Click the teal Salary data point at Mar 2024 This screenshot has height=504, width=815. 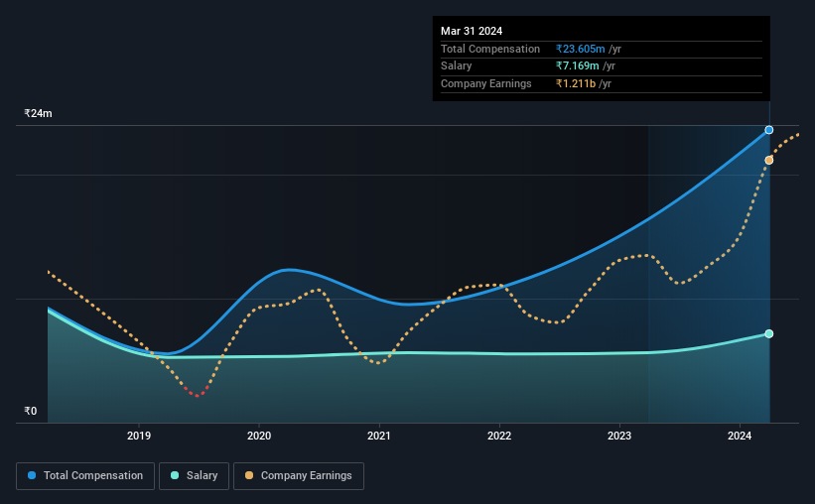click(768, 333)
